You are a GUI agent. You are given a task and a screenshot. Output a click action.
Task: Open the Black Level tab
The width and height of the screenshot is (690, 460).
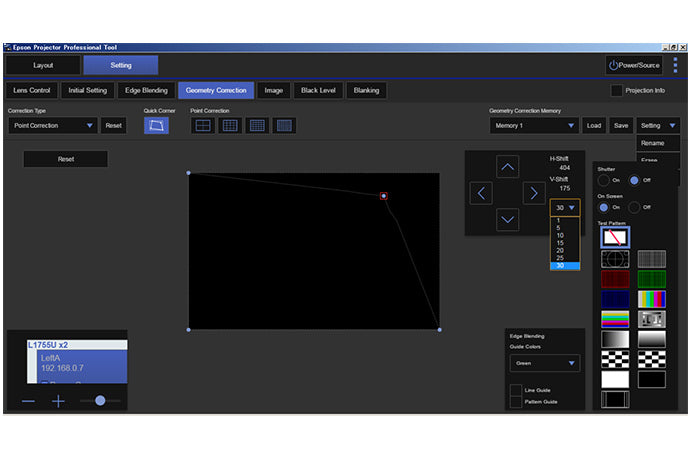[318, 90]
